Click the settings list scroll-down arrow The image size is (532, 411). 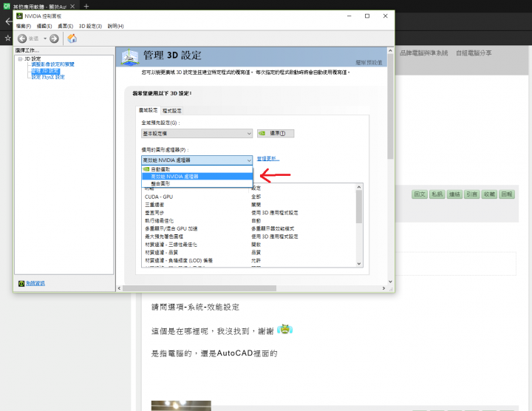(x=359, y=264)
